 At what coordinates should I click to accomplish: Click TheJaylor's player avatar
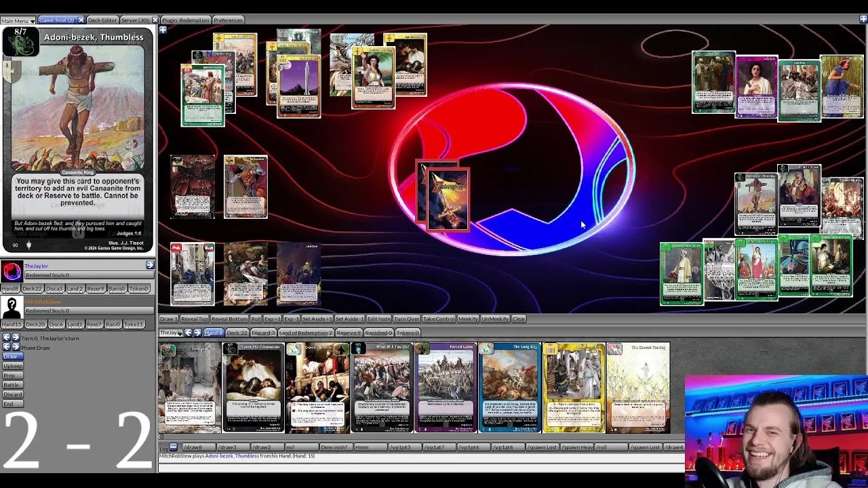pos(12,271)
